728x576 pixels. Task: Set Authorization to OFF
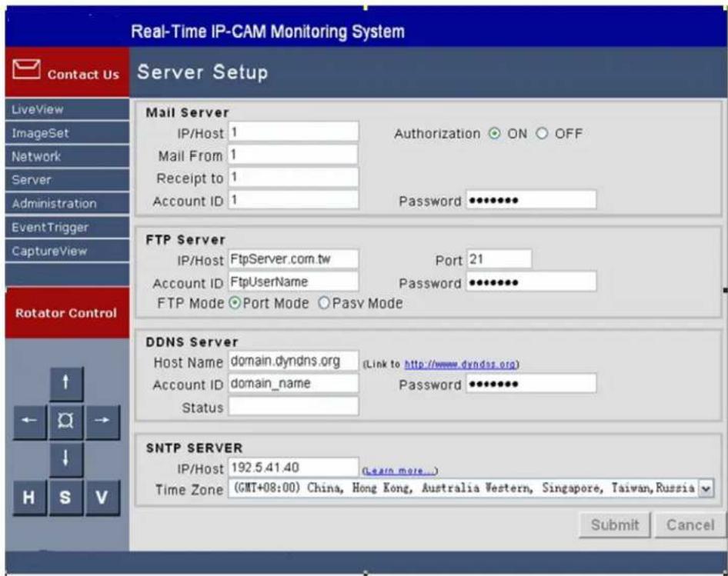point(541,134)
